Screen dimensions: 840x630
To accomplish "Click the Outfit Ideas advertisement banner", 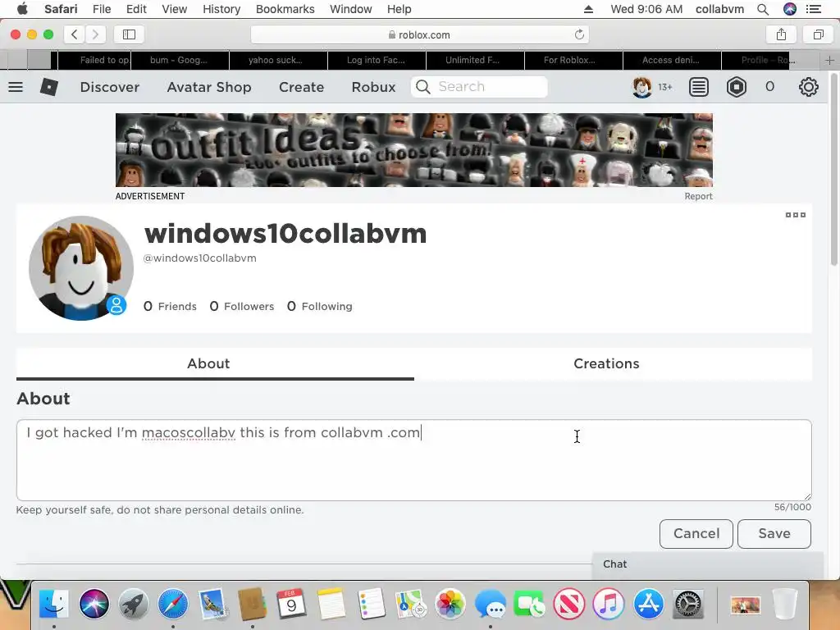I will point(414,150).
